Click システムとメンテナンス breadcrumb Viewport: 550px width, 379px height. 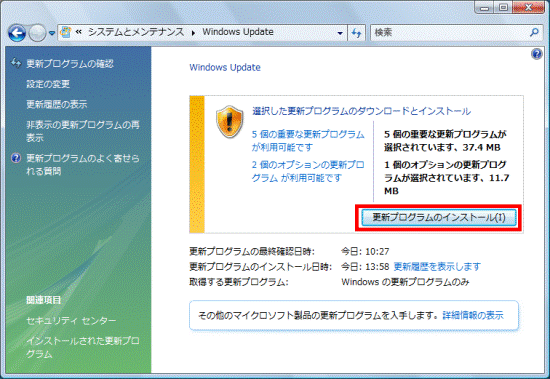tap(136, 32)
